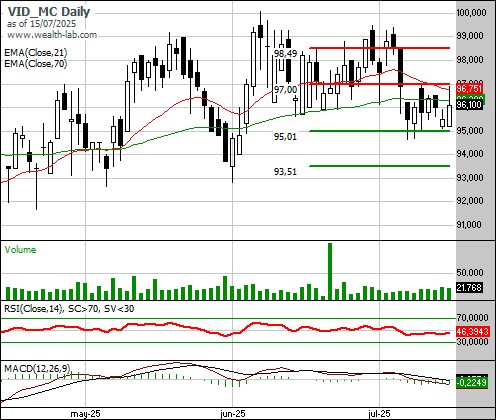The height and width of the screenshot is (420, 496).
Task: Click the 93,51 support level label
Action: click(285, 172)
